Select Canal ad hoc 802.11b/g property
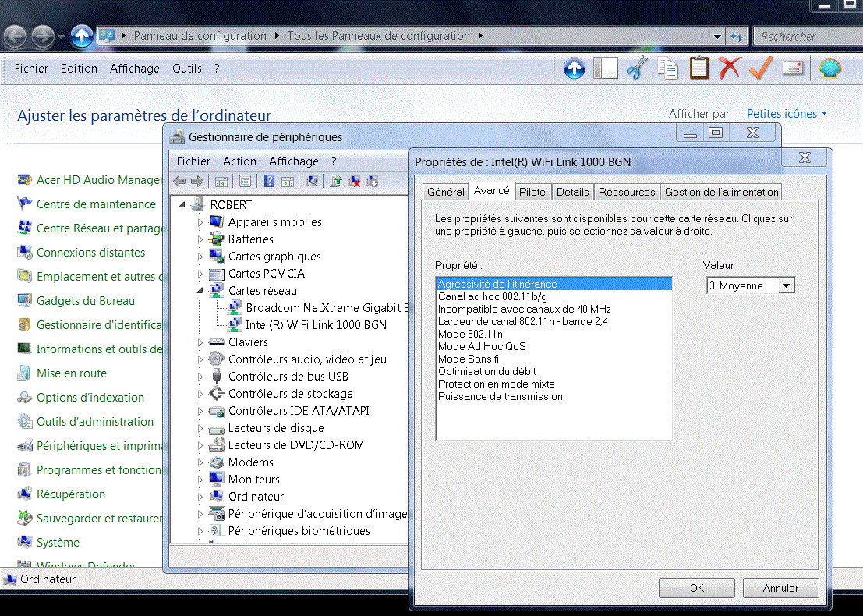This screenshot has height=616, width=863. pyautogui.click(x=493, y=297)
